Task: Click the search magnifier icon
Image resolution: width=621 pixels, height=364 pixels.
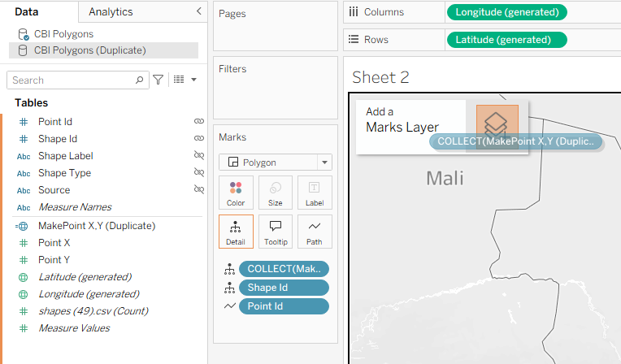Action: (140, 80)
